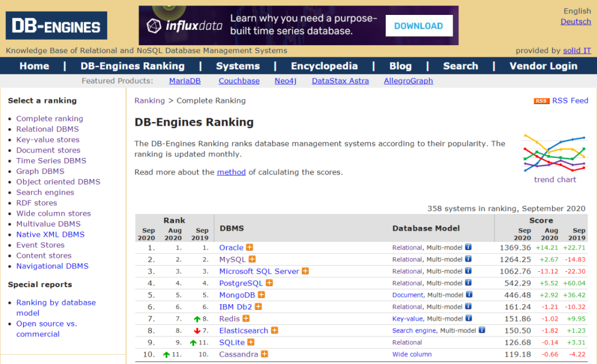Viewport: 597px width, 364px height.
Task: Open MongoDB's orange plus expander icon
Action: tap(261, 294)
